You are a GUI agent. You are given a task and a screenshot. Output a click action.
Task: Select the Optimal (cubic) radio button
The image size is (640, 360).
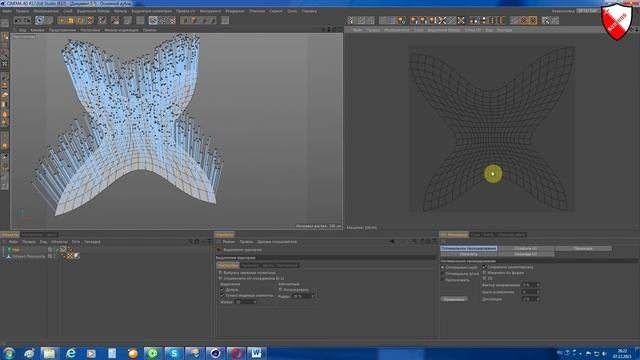click(x=442, y=267)
